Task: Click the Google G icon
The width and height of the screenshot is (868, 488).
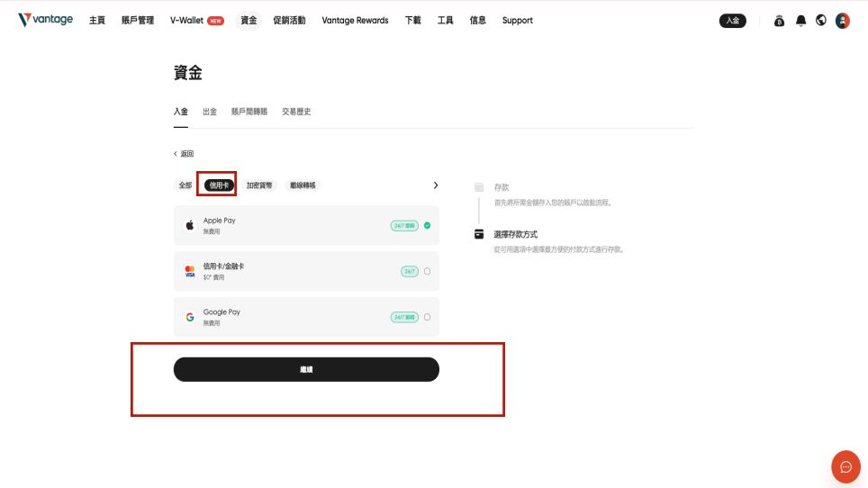Action: [190, 317]
